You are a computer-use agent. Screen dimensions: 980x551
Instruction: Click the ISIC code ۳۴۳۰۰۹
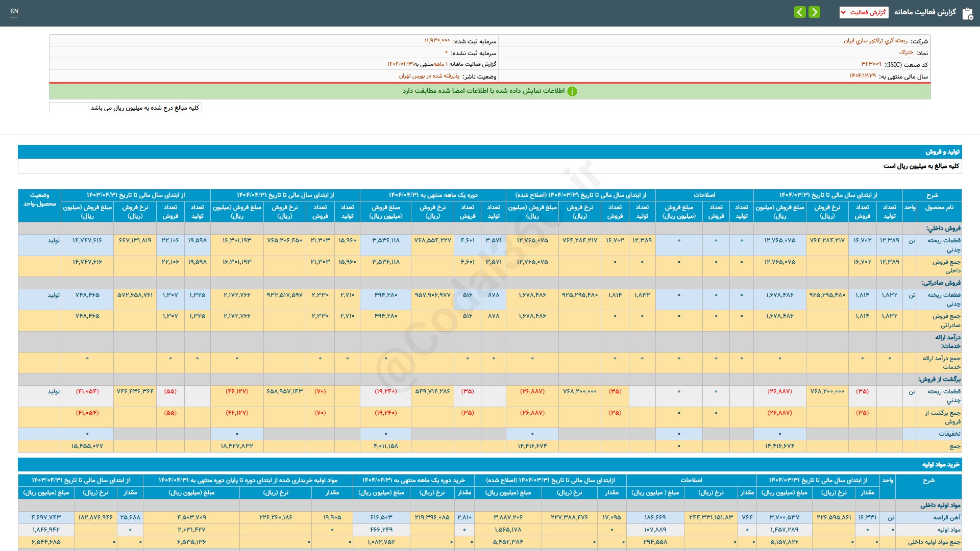tap(871, 64)
